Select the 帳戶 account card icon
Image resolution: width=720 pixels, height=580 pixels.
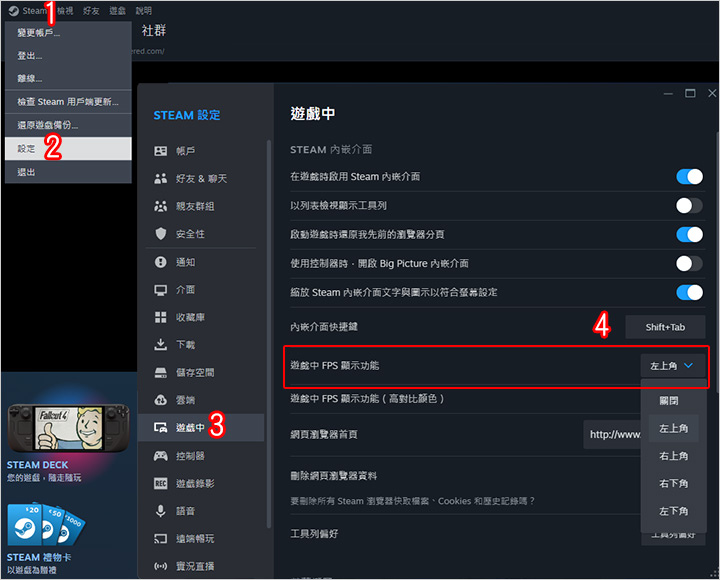(161, 151)
